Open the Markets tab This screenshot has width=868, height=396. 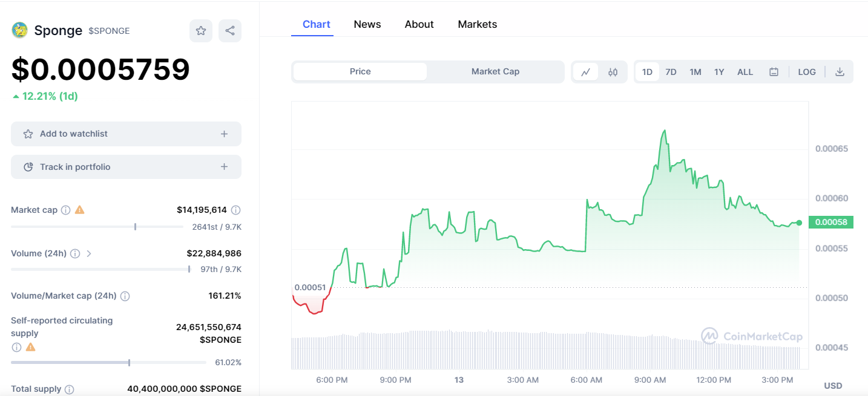[477, 24]
